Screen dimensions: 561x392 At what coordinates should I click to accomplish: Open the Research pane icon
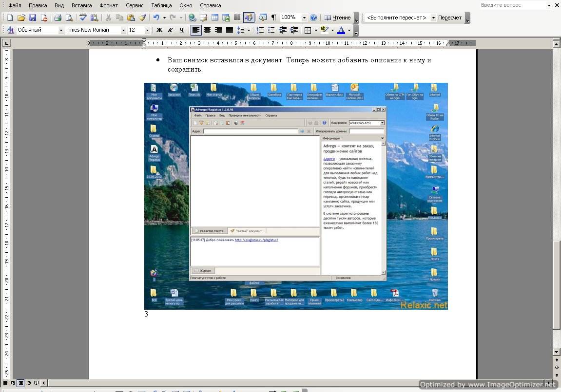(x=94, y=18)
